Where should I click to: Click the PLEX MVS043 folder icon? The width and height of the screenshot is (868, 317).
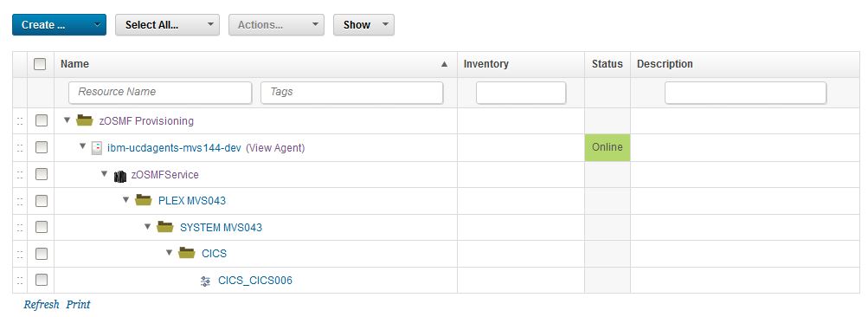[x=144, y=200]
